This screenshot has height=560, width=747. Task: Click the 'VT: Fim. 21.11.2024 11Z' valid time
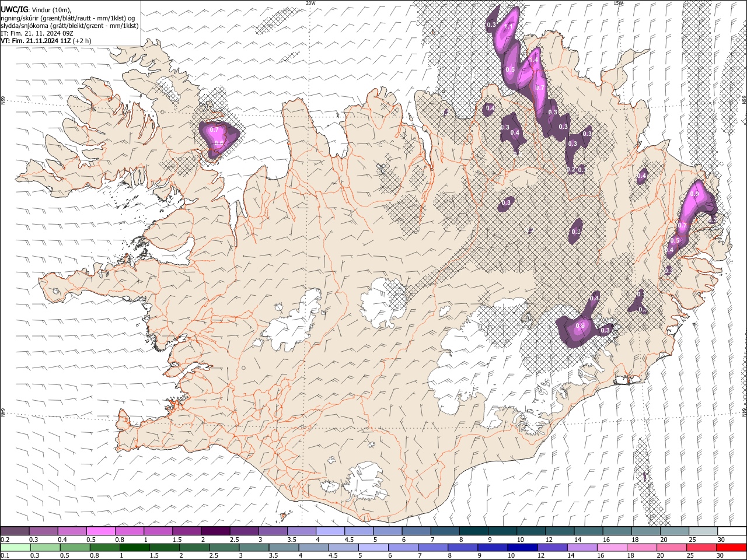pos(36,41)
